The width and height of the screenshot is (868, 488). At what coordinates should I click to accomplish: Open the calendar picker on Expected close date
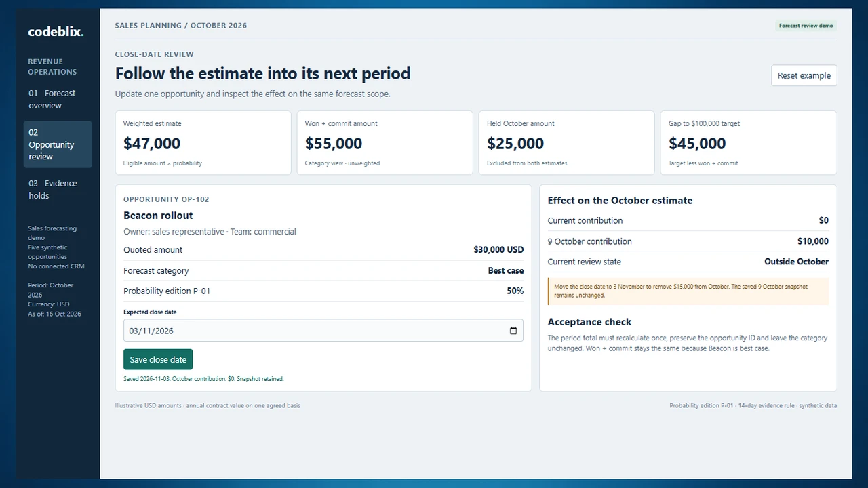[513, 331]
